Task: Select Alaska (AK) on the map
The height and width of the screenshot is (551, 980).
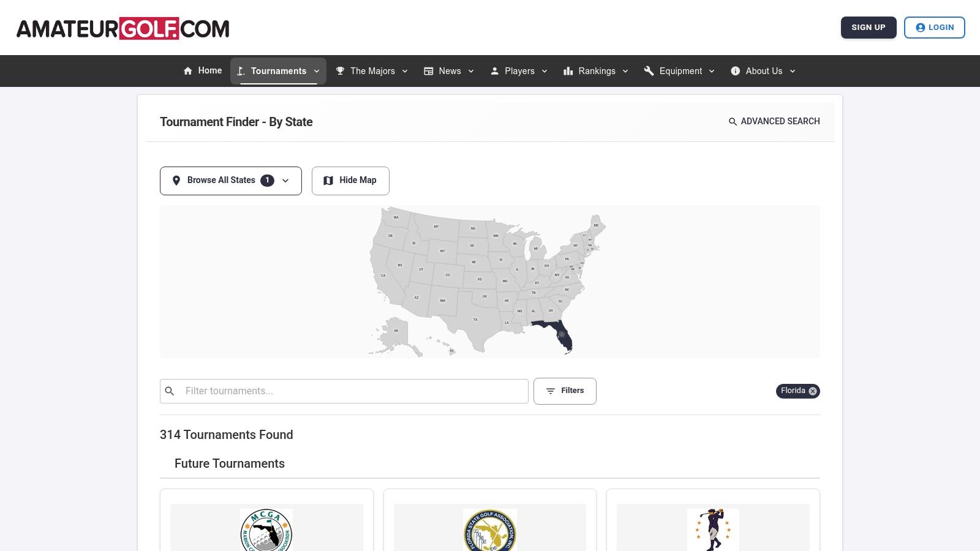Action: click(x=396, y=331)
